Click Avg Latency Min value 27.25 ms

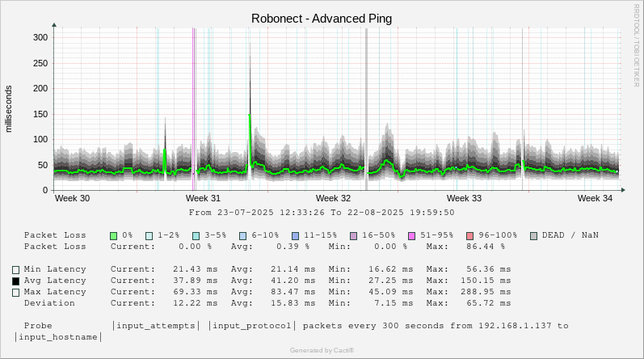390,281
